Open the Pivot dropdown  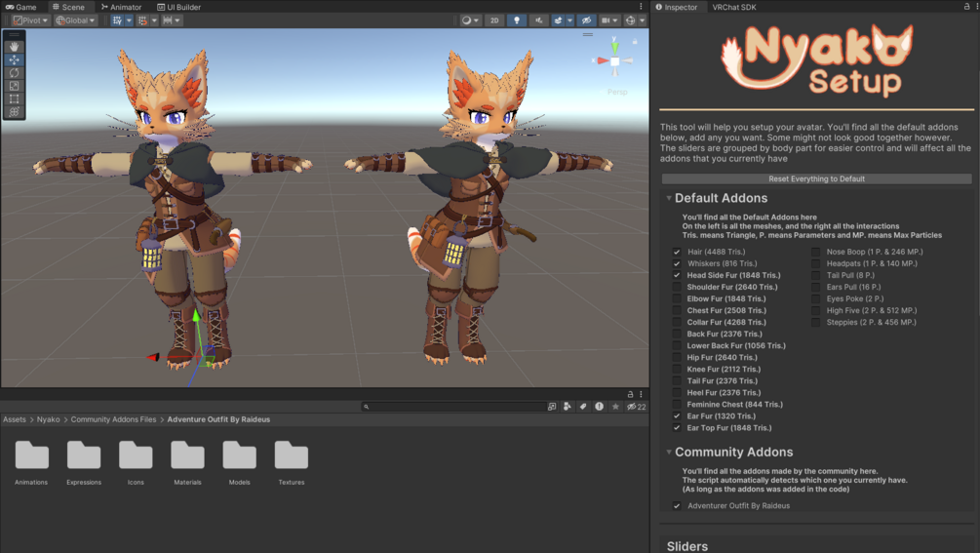[30, 20]
